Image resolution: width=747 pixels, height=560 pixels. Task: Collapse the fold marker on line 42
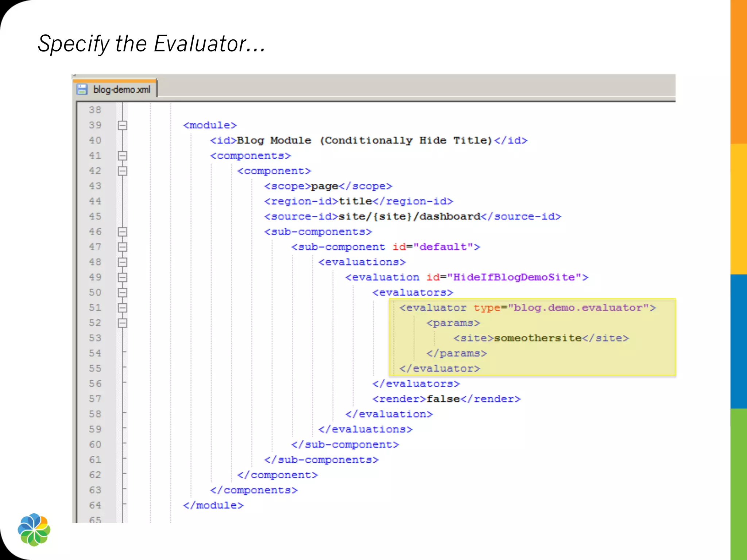(123, 171)
